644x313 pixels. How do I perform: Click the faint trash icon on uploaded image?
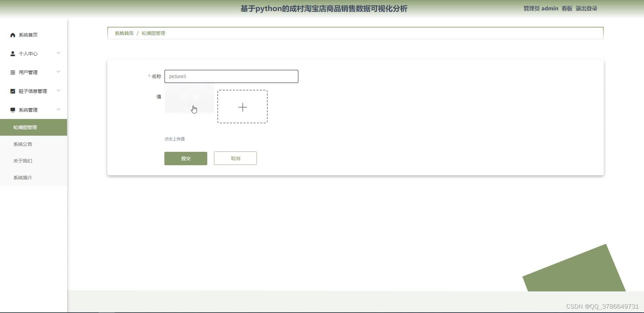tap(196, 98)
